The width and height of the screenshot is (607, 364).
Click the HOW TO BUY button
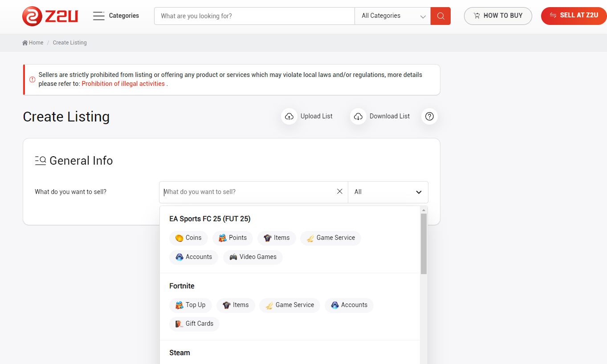tap(498, 16)
